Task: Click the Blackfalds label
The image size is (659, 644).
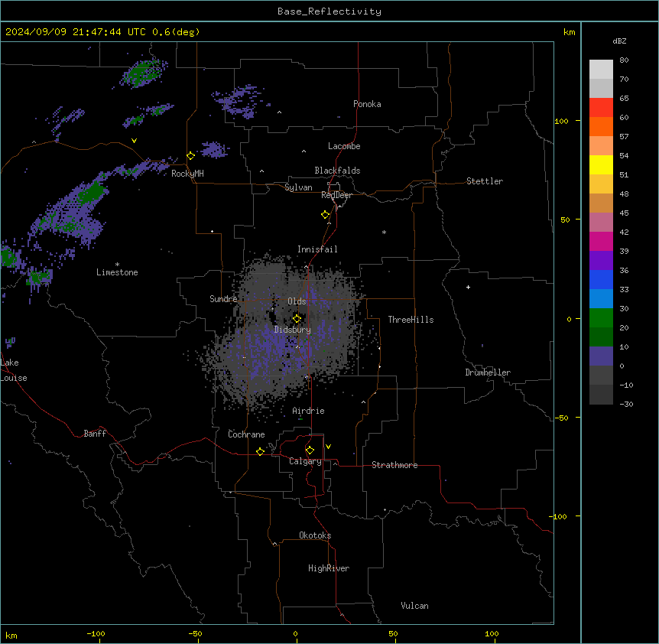Action: 337,171
